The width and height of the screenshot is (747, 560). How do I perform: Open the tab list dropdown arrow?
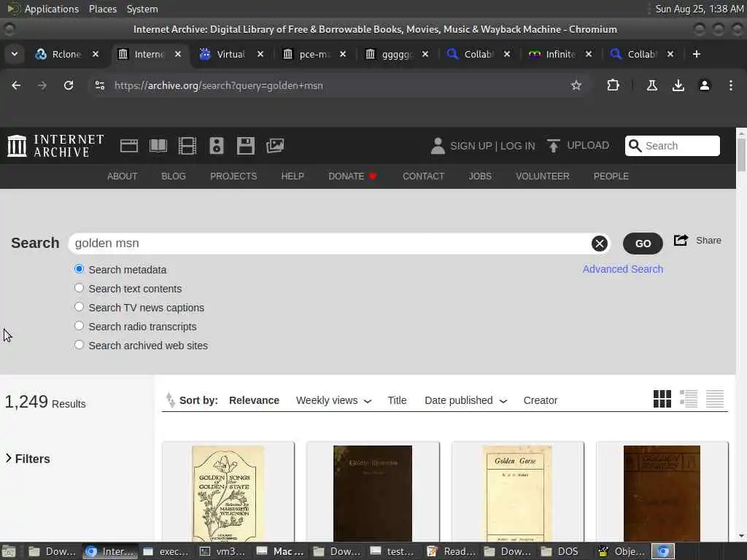click(x=15, y=54)
